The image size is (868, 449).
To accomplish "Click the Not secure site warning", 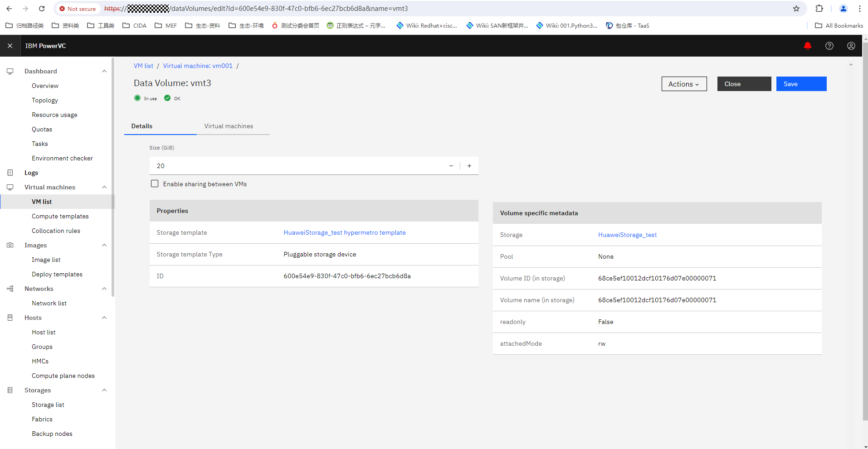I will pyautogui.click(x=78, y=9).
